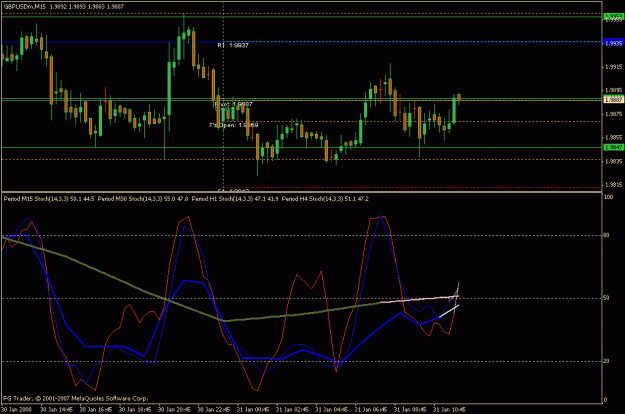
Task: Click the 1.9895 price axis value
Action: click(x=614, y=90)
